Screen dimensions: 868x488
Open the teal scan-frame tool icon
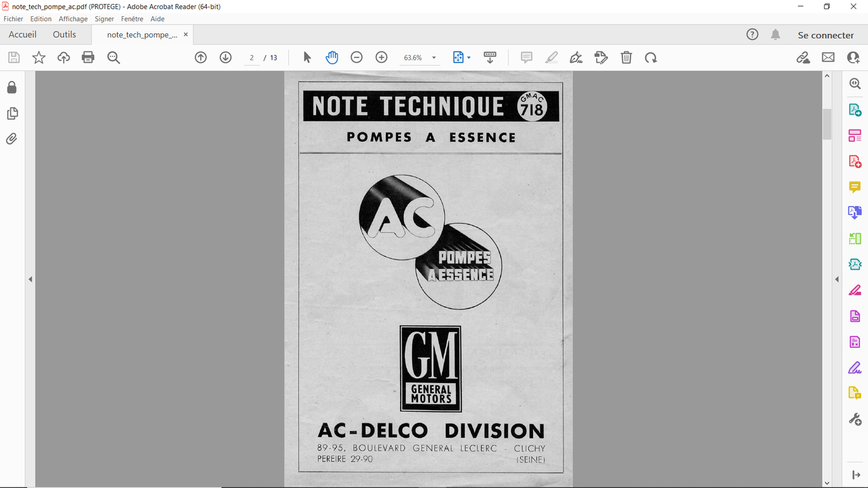[x=854, y=264]
